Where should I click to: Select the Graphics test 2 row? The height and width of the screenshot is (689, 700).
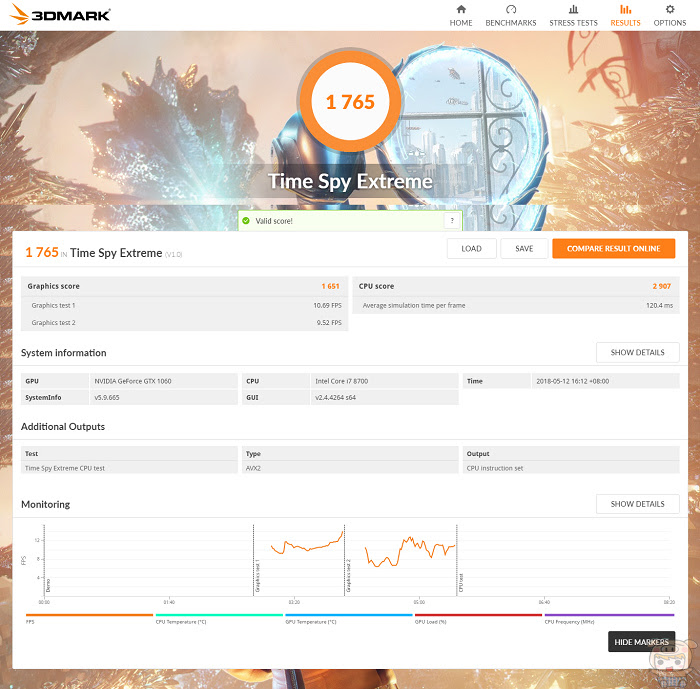click(184, 322)
